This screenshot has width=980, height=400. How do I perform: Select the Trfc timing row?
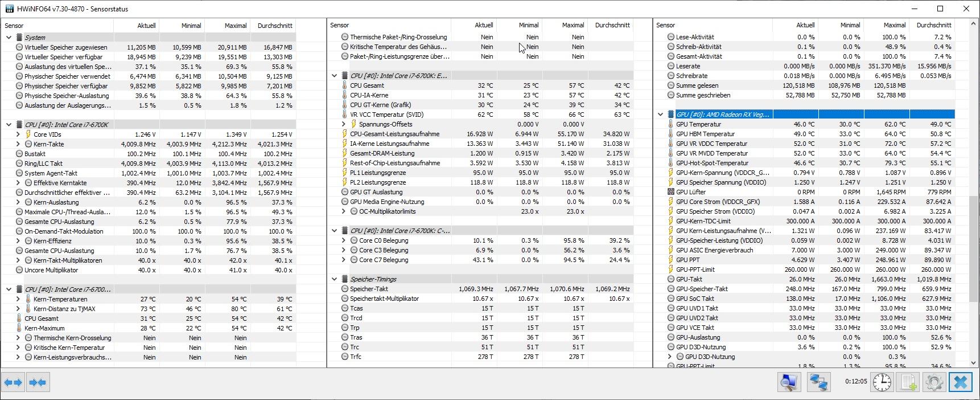481,357
